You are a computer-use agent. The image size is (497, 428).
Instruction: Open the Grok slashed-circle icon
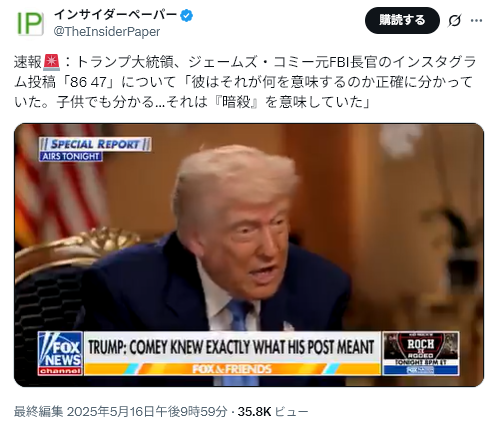click(454, 21)
